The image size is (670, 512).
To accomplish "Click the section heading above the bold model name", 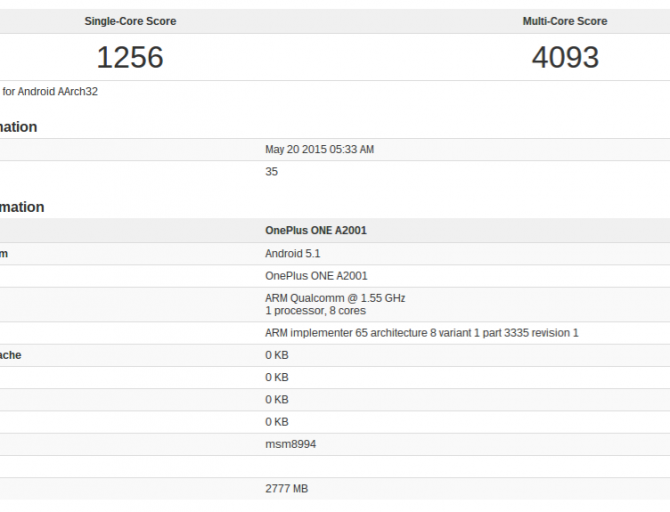I will click(x=22, y=207).
